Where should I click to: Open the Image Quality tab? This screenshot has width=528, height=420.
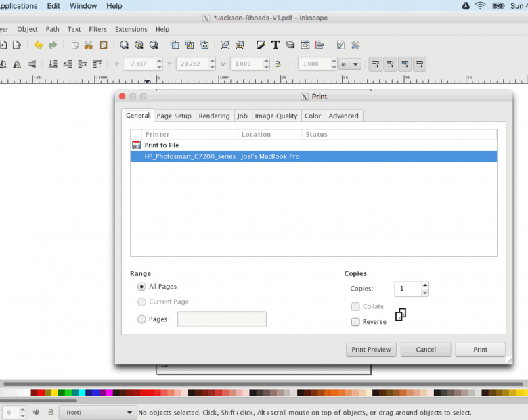pos(276,116)
